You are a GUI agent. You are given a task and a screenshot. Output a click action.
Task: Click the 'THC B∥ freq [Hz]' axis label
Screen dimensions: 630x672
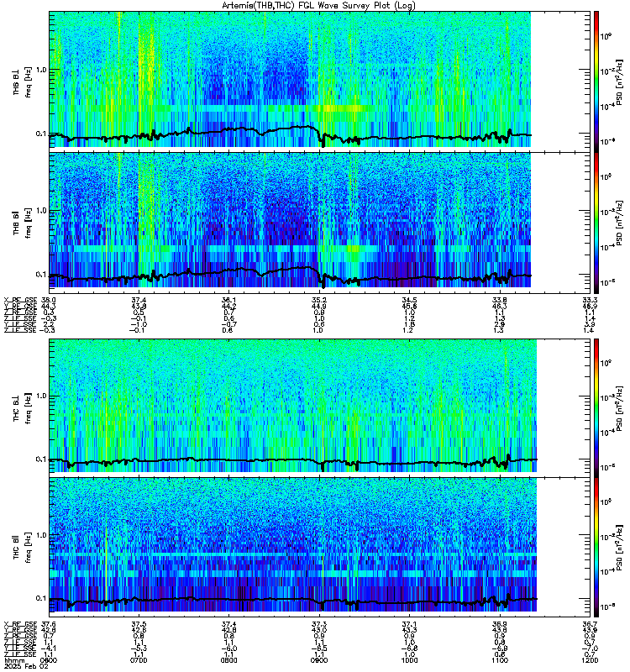tap(23, 548)
